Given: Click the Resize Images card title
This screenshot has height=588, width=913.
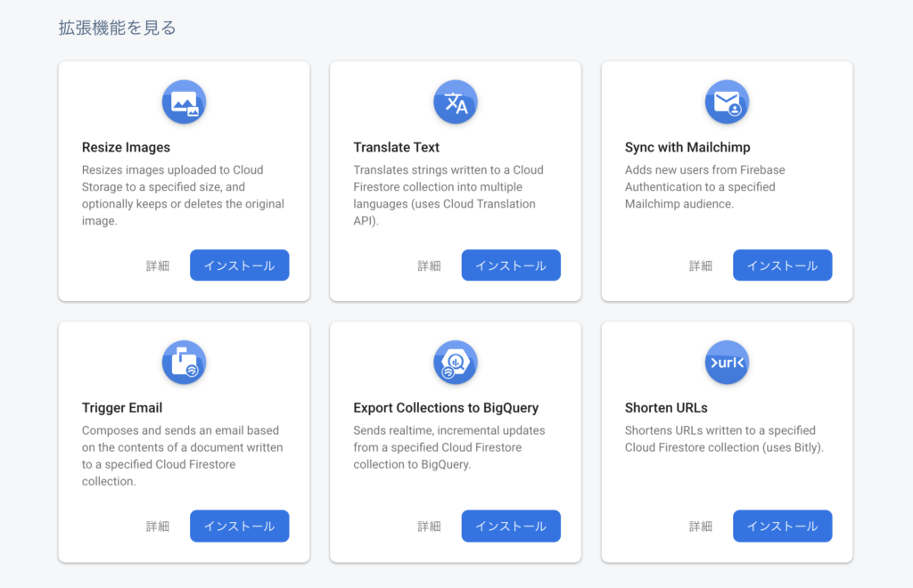Looking at the screenshot, I should pos(126,147).
